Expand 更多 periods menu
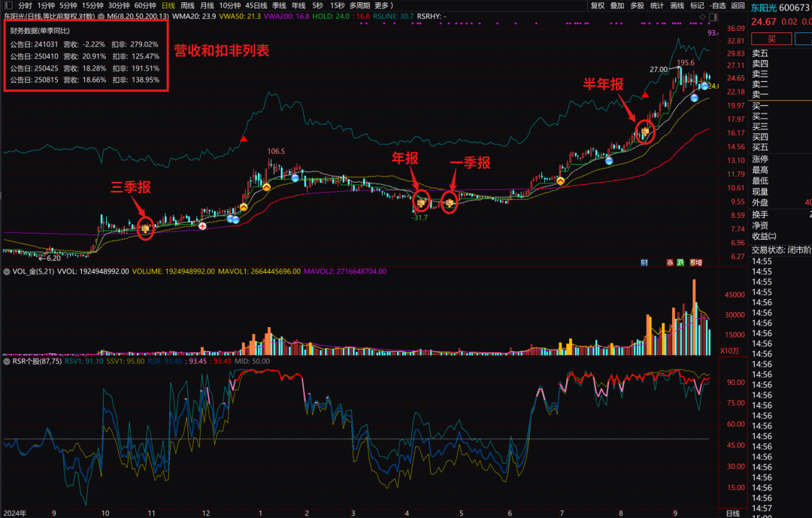The height and width of the screenshot is (518, 812). [x=383, y=6]
